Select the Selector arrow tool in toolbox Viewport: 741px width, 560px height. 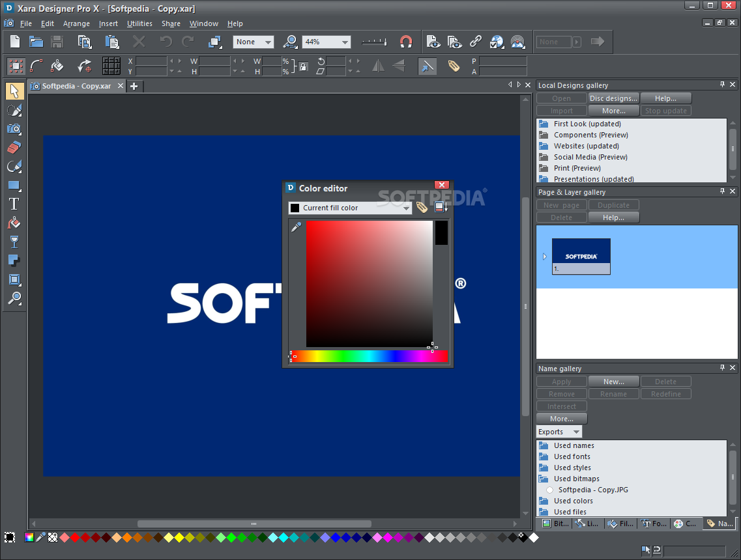coord(14,91)
